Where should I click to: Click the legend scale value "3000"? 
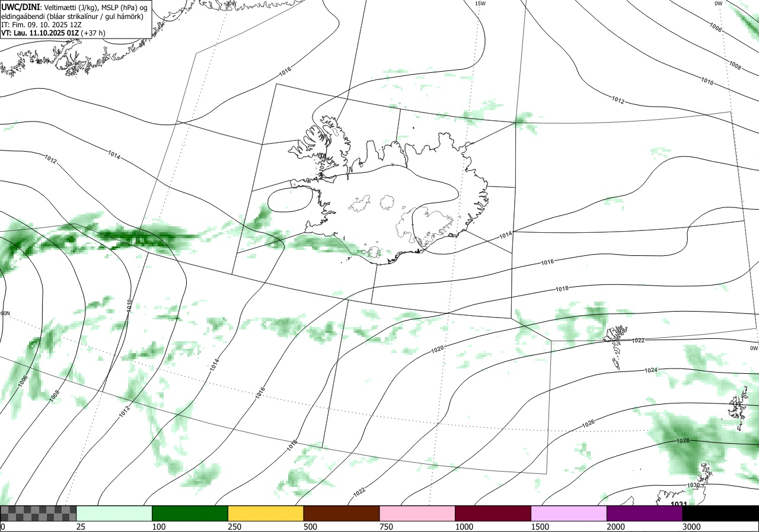click(x=692, y=527)
